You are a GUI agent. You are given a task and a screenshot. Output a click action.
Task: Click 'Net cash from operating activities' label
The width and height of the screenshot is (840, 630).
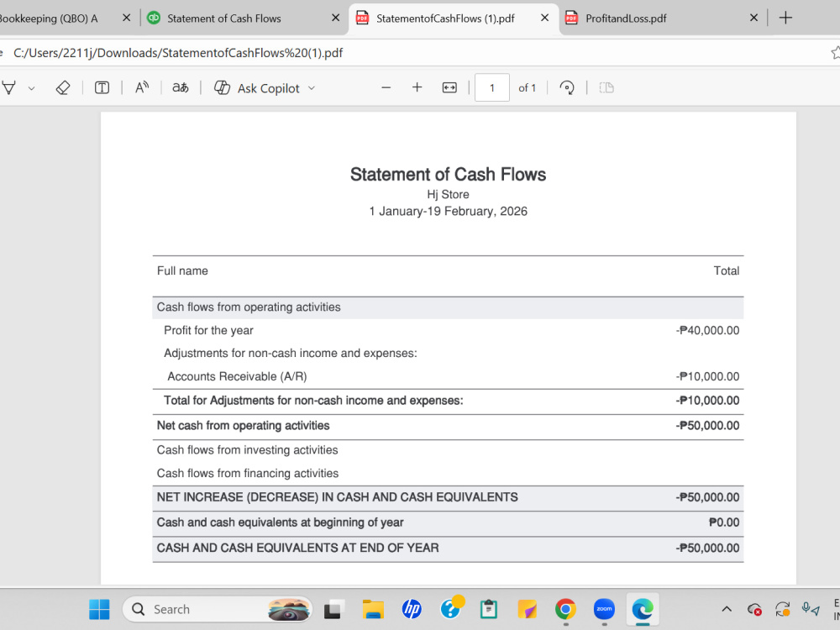click(x=243, y=426)
